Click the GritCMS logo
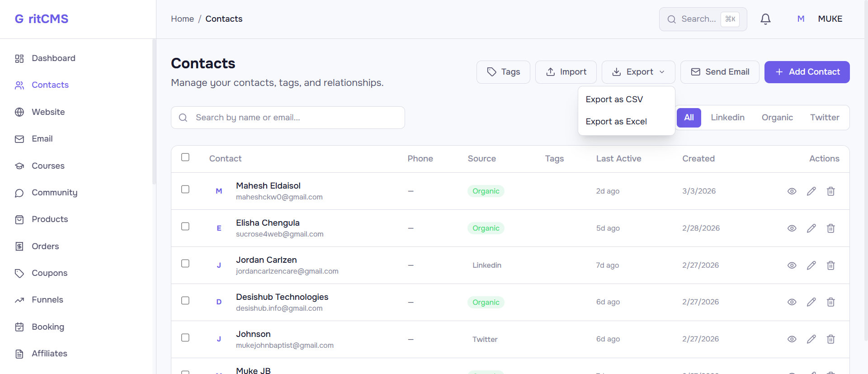868x374 pixels. coord(42,19)
